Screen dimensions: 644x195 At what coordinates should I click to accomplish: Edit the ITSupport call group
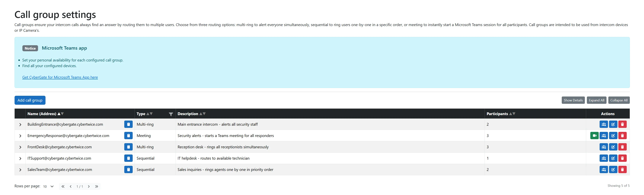(x=613, y=158)
